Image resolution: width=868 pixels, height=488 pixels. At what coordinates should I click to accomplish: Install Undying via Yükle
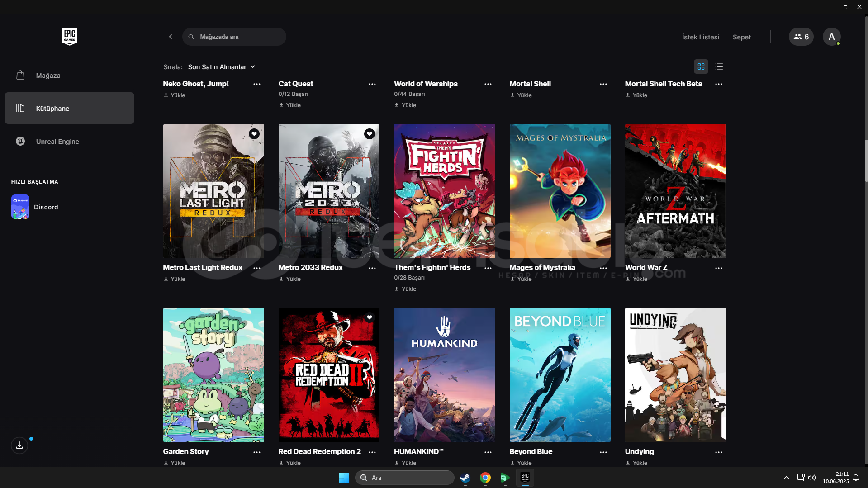click(636, 463)
